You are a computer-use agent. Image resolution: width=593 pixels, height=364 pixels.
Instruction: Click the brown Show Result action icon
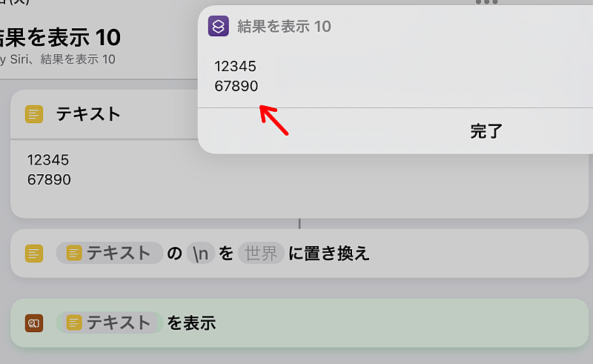(x=34, y=323)
